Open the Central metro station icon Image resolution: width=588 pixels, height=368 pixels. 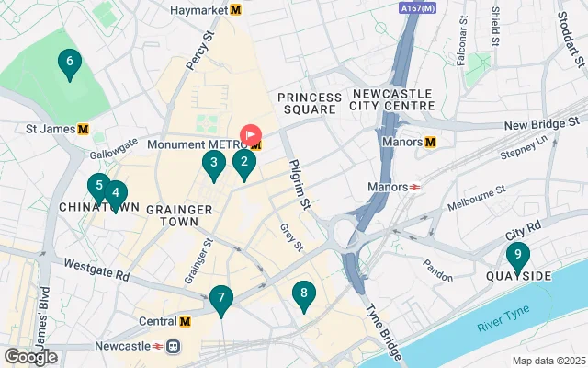pos(185,321)
